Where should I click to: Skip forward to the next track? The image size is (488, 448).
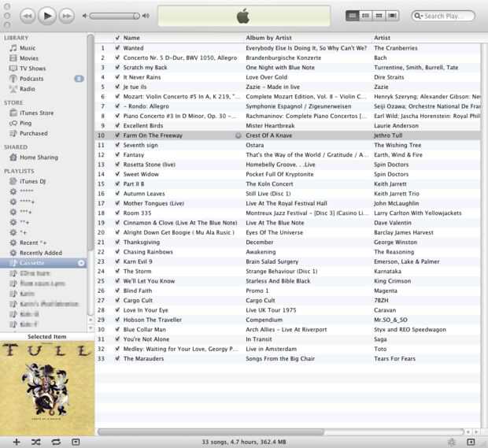pyautogui.click(x=67, y=16)
